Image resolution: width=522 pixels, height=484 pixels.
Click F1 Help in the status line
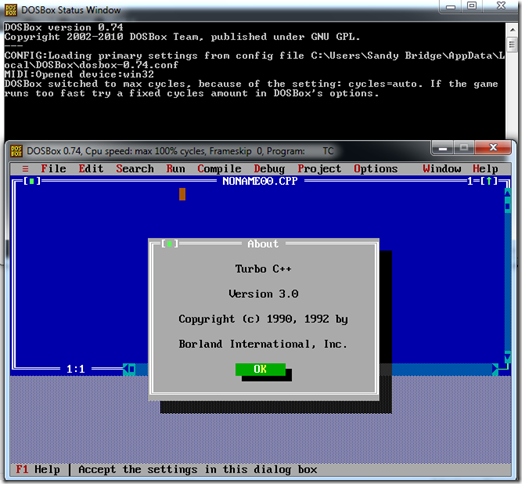click(38, 469)
